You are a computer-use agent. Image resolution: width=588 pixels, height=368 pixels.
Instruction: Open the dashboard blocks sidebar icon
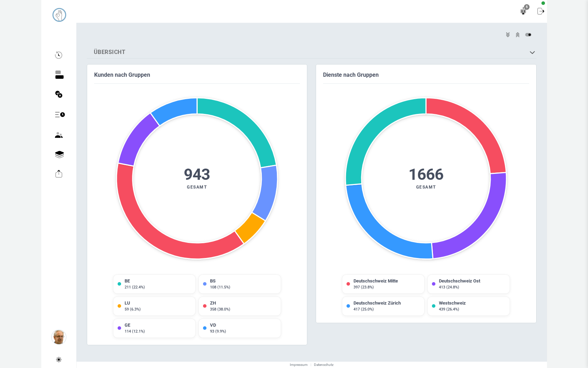point(59,75)
